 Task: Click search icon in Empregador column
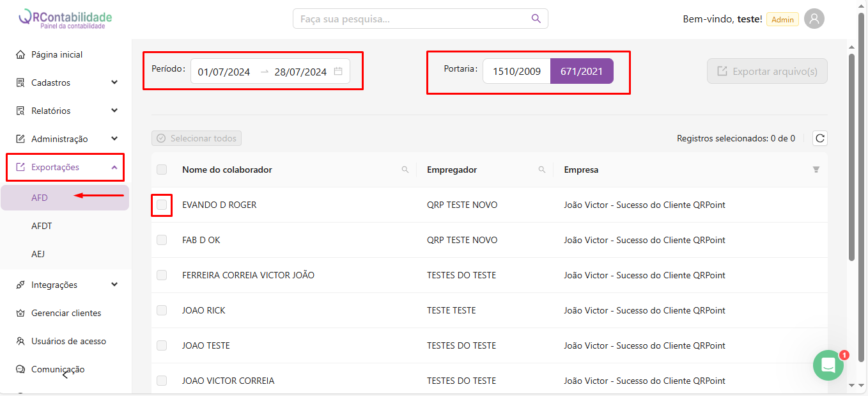pos(541,170)
